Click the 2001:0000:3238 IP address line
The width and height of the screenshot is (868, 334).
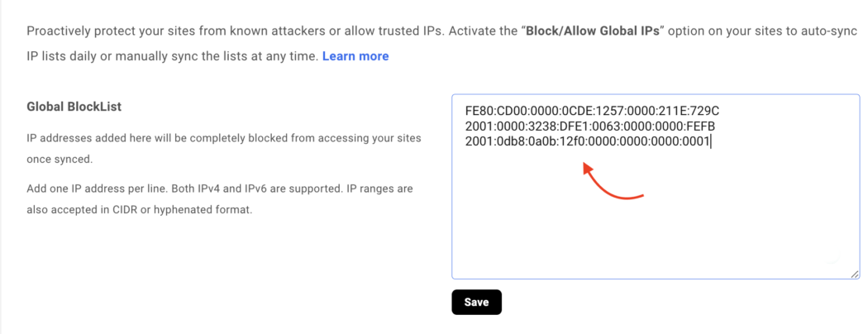point(589,126)
